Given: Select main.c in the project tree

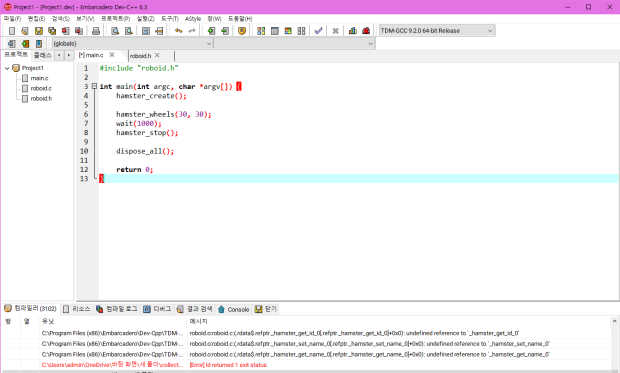Looking at the screenshot, I should click(x=39, y=78).
